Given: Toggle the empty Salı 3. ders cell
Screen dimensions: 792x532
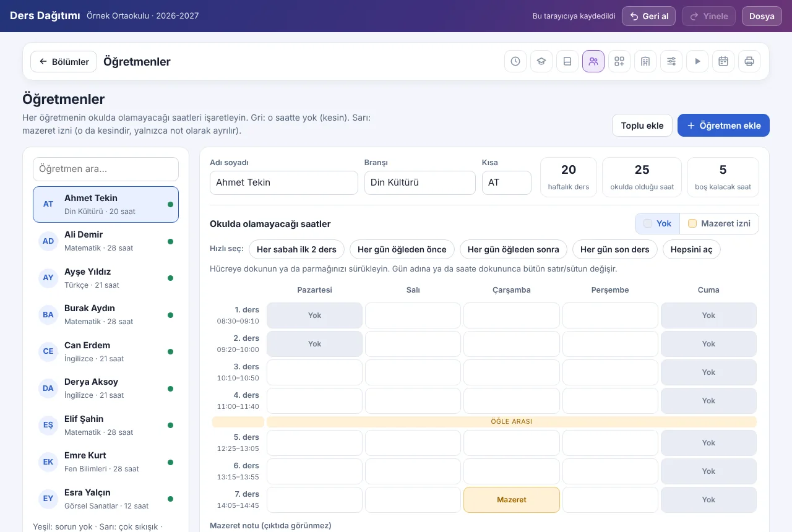Looking at the screenshot, I should click(x=413, y=372).
